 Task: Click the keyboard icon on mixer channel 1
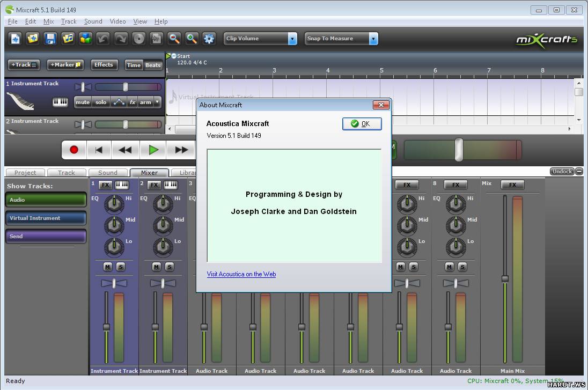point(121,185)
